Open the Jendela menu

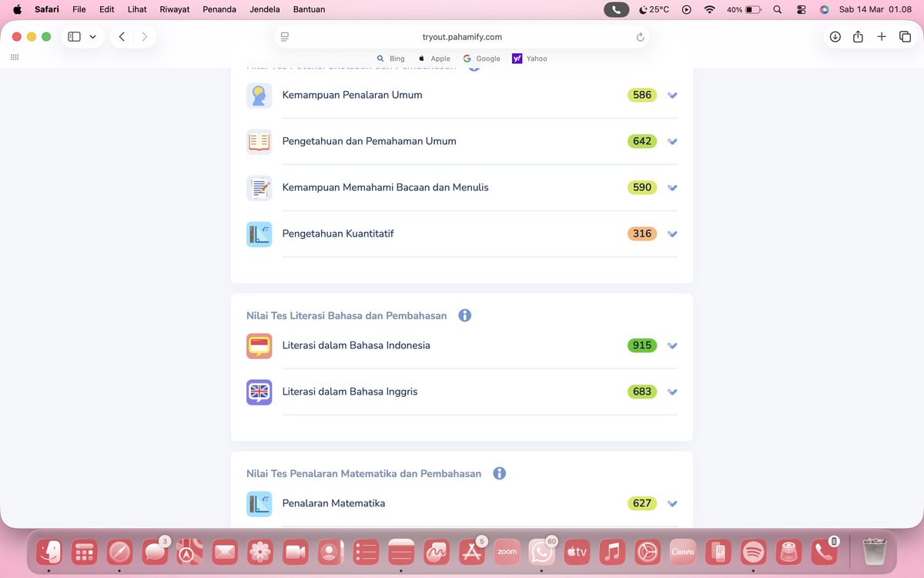click(x=266, y=9)
